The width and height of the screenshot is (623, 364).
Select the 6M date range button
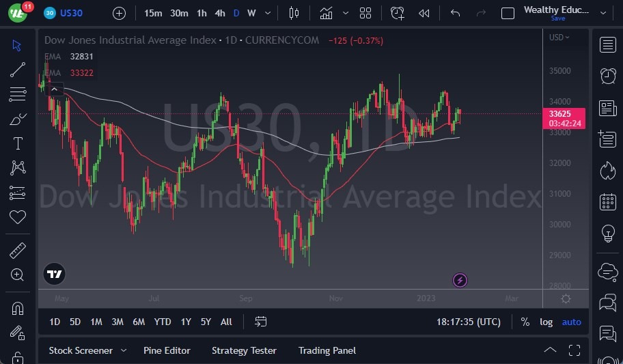[139, 322]
